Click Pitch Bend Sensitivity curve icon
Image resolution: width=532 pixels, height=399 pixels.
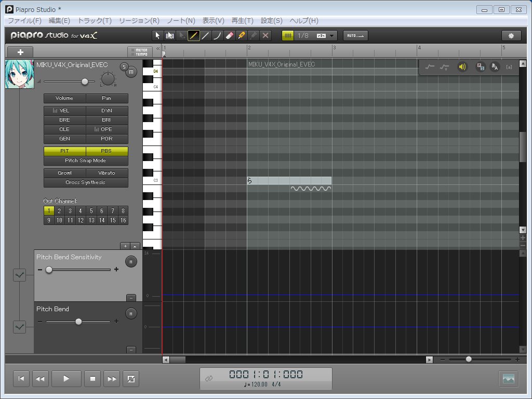tap(19, 275)
